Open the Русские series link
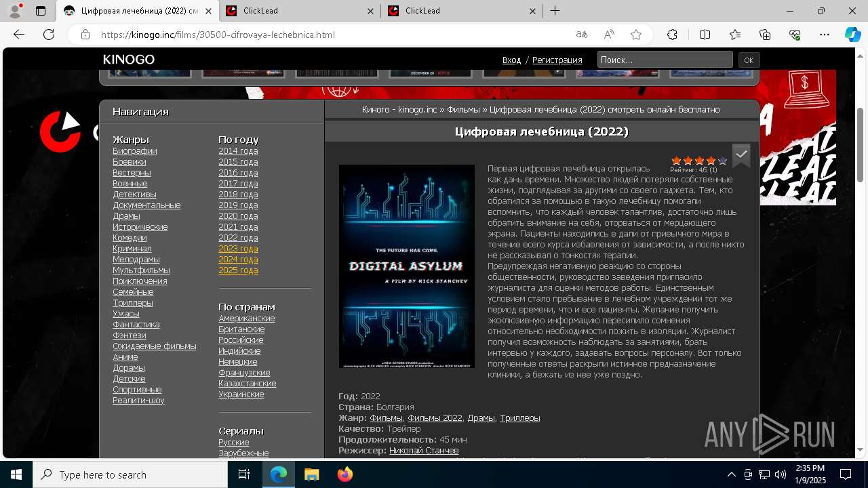 233,442
